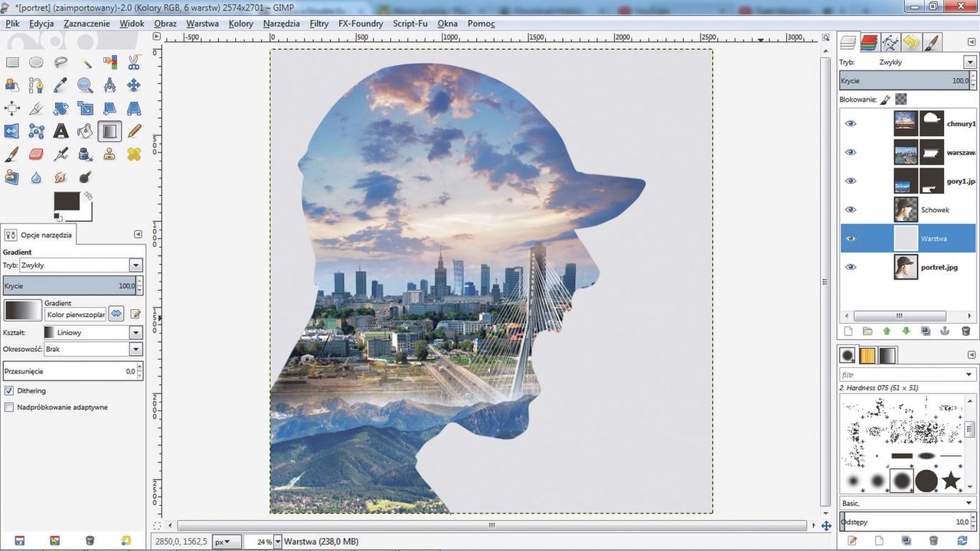
Task: Hide the chmury1 layer eye icon
Action: pyautogui.click(x=851, y=123)
